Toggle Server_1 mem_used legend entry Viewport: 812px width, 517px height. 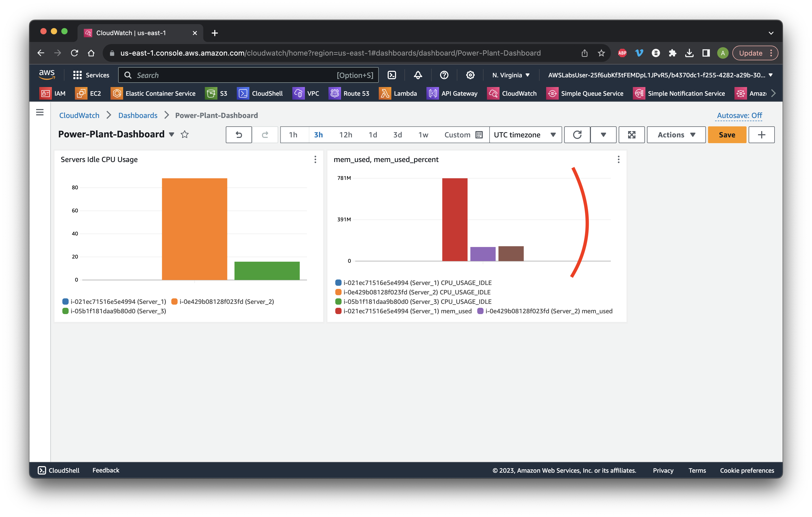[403, 311]
